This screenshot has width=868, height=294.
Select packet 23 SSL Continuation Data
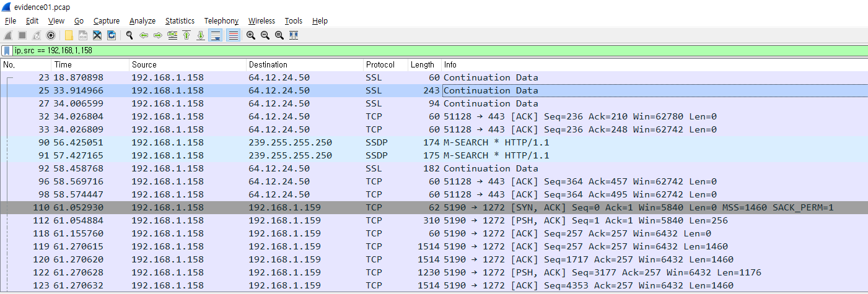pos(434,77)
